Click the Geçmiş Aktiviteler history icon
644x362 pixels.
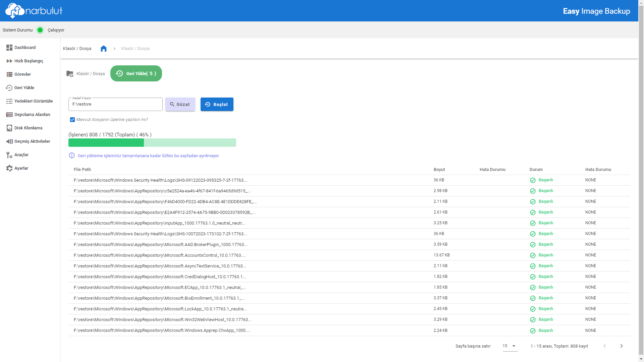coord(9,141)
